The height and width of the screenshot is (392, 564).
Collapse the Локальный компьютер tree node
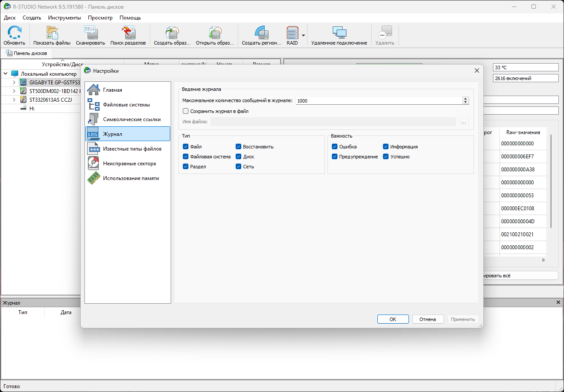click(5, 74)
